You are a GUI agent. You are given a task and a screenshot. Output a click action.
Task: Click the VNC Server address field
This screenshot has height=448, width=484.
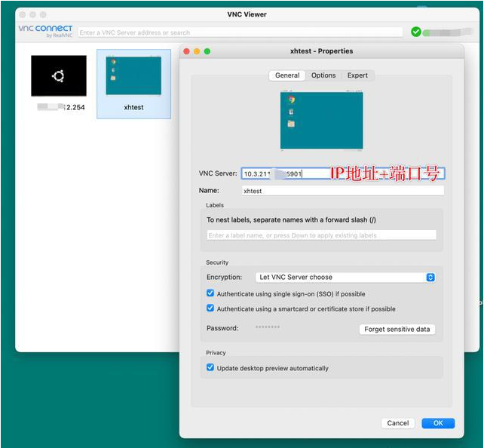(343, 173)
